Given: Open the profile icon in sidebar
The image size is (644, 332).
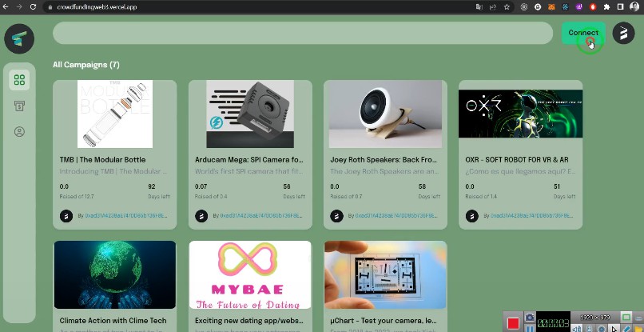Looking at the screenshot, I should pyautogui.click(x=19, y=131).
